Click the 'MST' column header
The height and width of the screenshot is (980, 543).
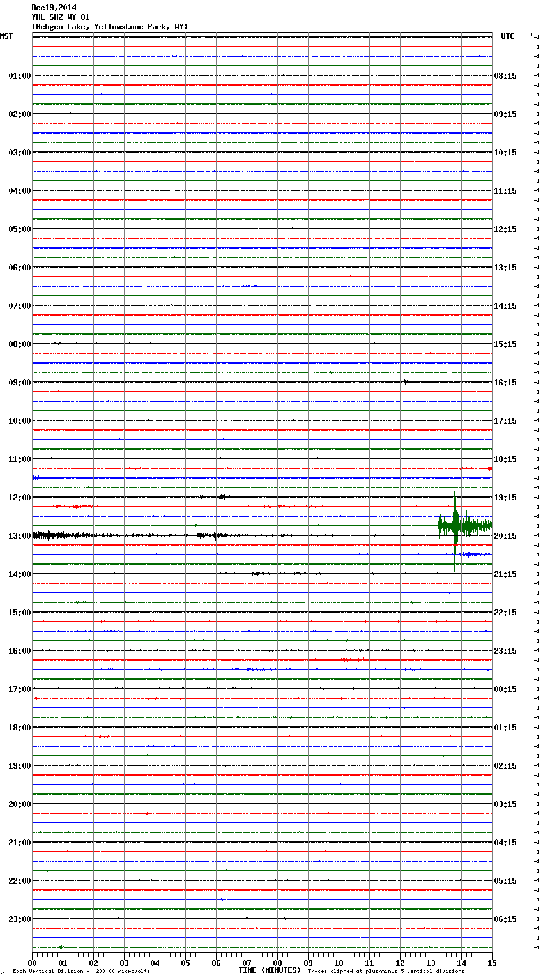[x=6, y=36]
